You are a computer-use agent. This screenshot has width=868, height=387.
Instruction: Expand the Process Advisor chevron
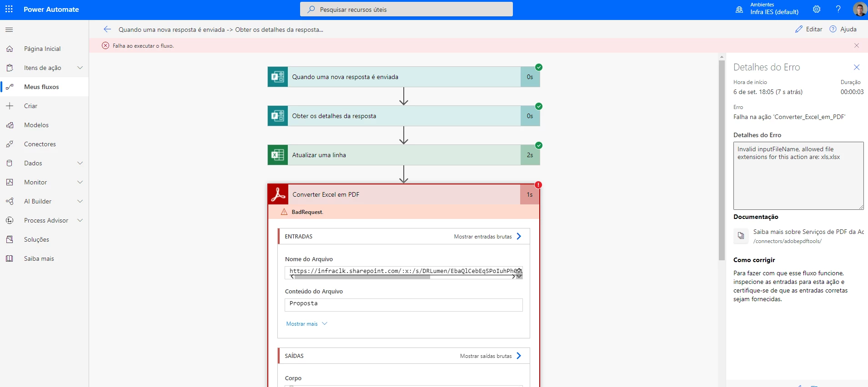tap(80, 220)
